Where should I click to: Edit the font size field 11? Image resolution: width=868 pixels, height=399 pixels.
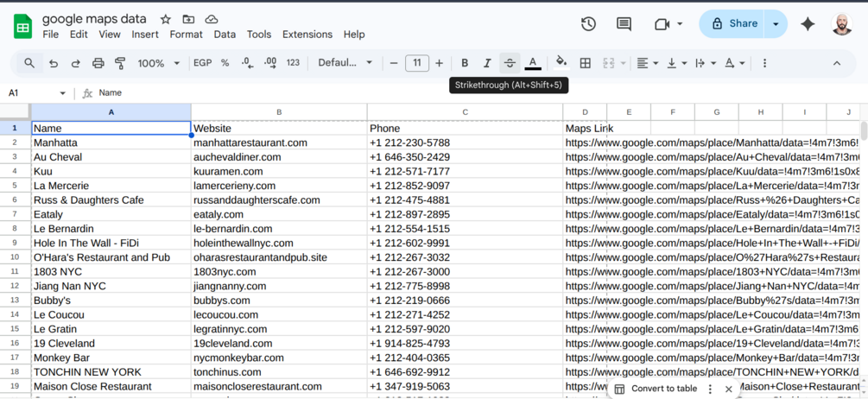[417, 63]
